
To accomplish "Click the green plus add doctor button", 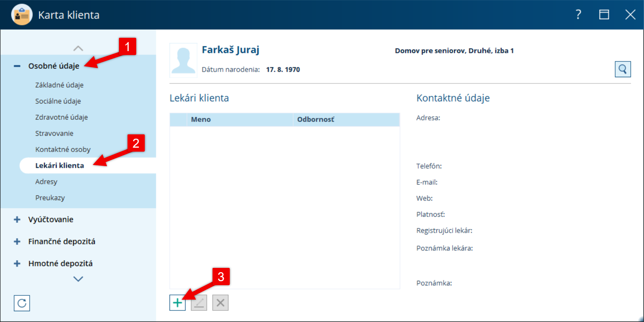I will [x=177, y=303].
